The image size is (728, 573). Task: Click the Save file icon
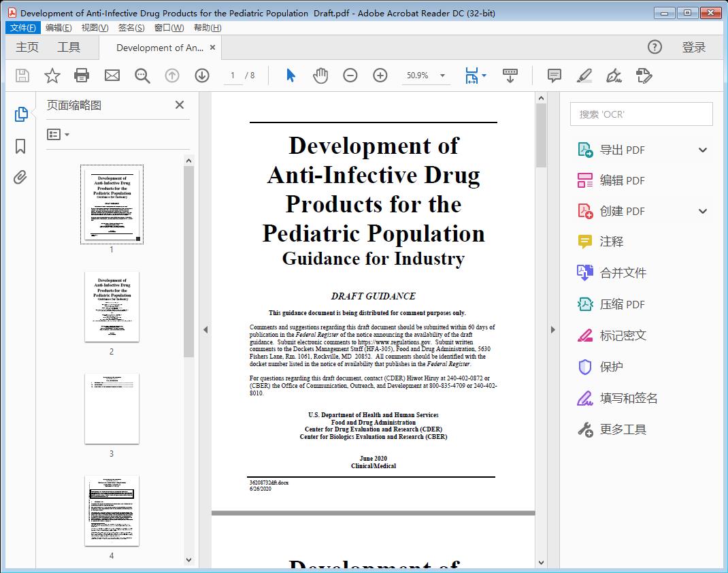(x=21, y=75)
